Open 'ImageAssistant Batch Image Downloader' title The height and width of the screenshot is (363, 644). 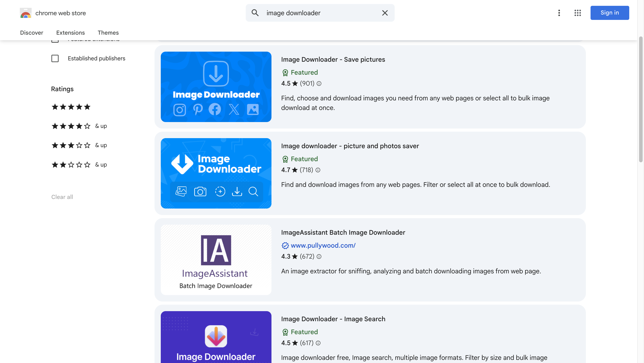(343, 232)
